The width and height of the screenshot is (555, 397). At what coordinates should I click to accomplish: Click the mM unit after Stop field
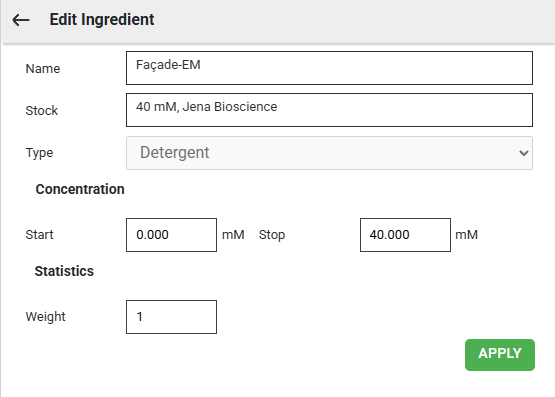(467, 235)
